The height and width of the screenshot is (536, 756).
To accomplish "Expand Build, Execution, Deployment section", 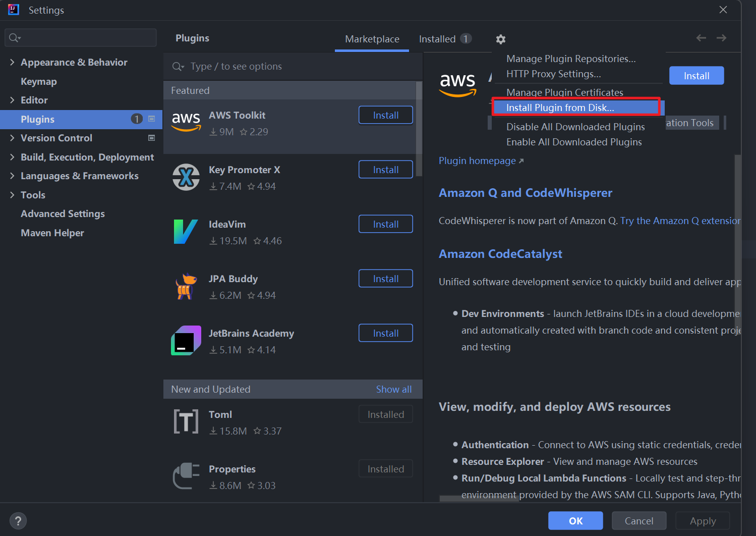I will click(12, 157).
